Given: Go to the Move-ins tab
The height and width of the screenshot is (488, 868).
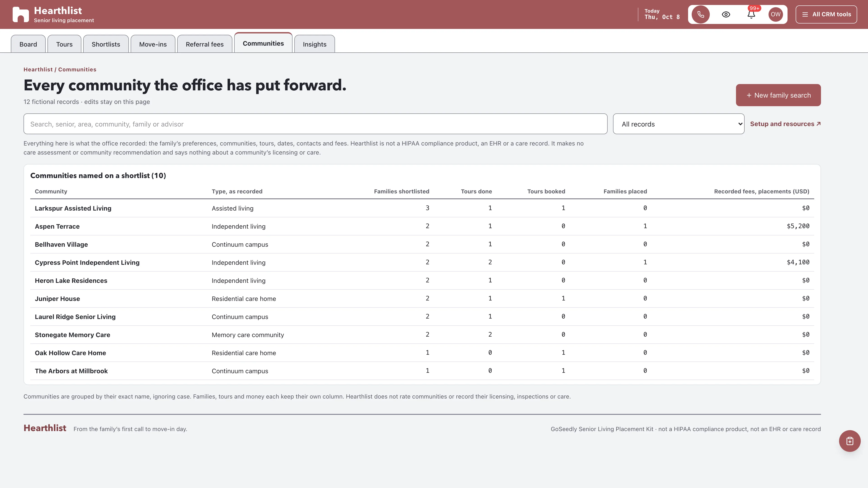Looking at the screenshot, I should pyautogui.click(x=153, y=44).
